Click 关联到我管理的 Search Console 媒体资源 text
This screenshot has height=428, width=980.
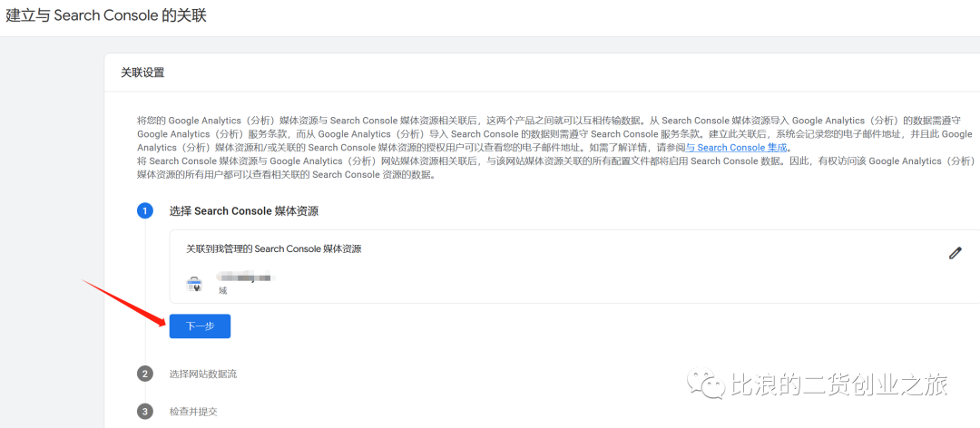pos(274,248)
